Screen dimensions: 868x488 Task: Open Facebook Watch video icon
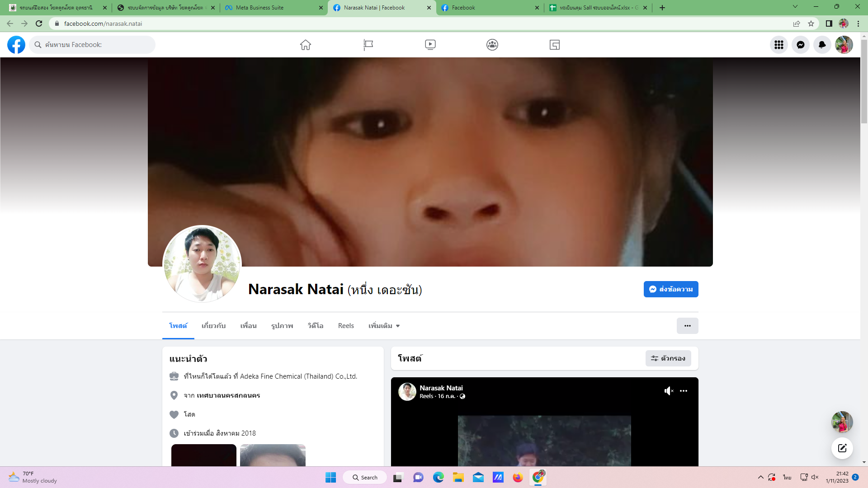(430, 45)
